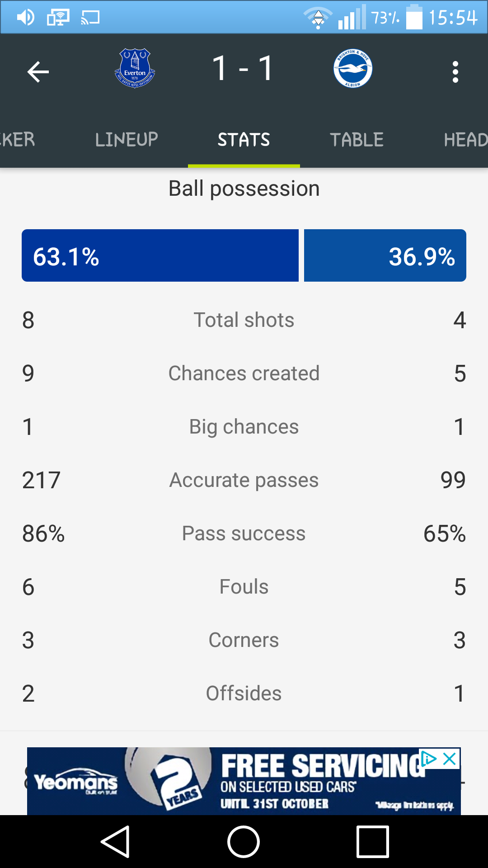The image size is (488, 868).
Task: Open the Everton club crest
Action: click(x=135, y=68)
